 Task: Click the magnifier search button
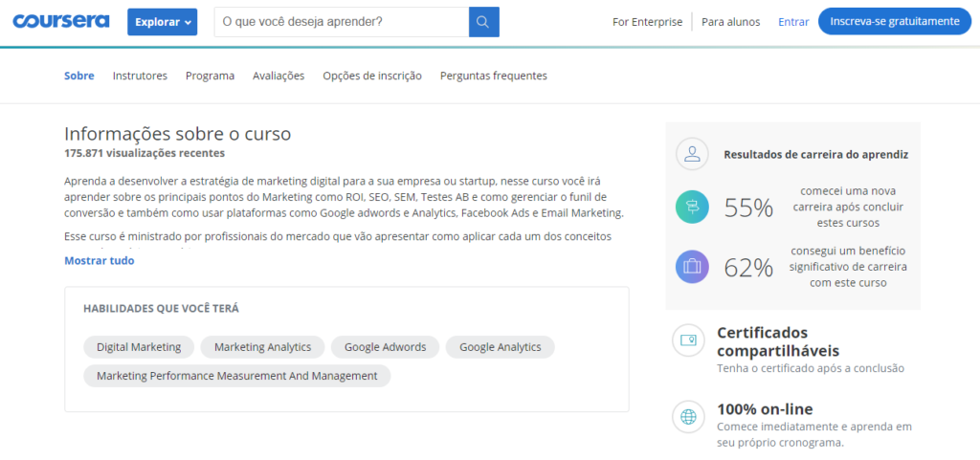483,22
